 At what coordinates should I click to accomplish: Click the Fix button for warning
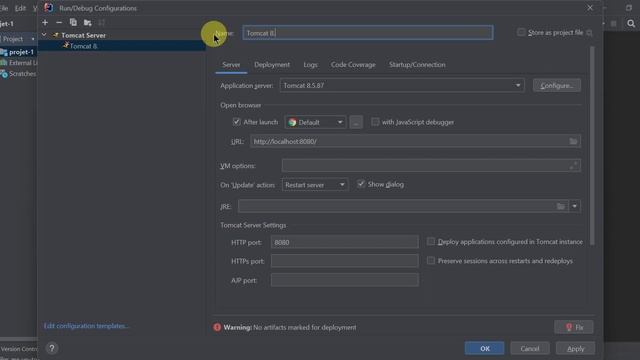coord(573,327)
